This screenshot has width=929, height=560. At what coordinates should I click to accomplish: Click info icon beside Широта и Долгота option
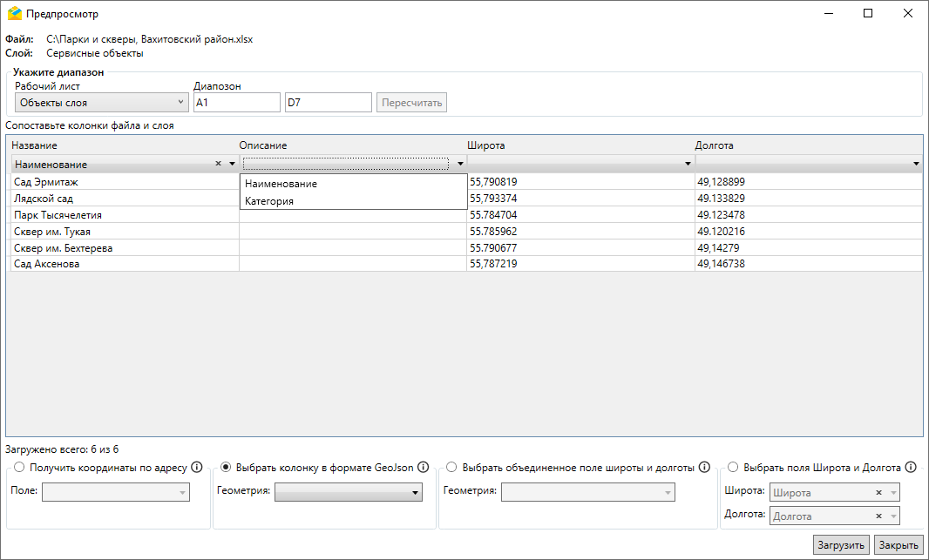911,468
